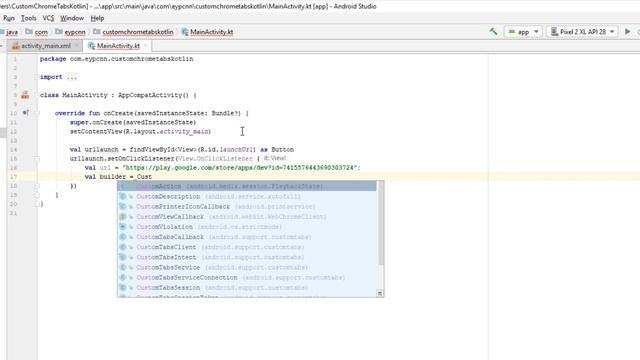
Task: Choose CustomTabsCallback from autocomplete list
Action: pos(247,237)
